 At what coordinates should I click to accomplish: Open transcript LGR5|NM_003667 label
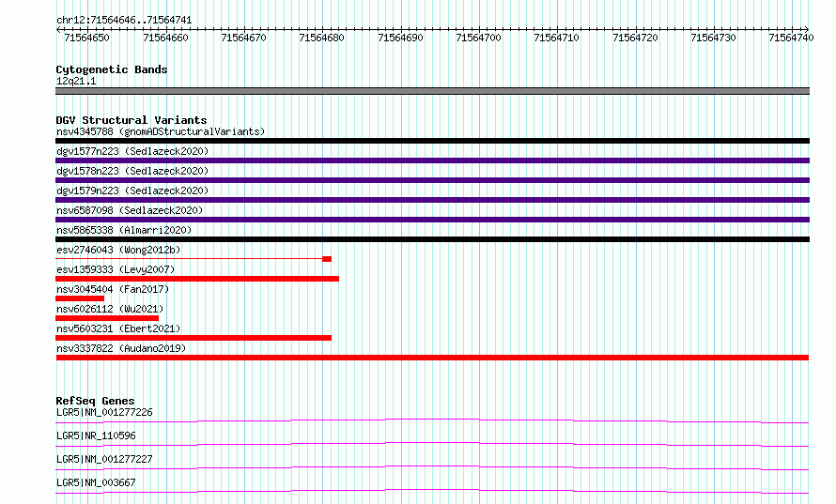(96, 482)
